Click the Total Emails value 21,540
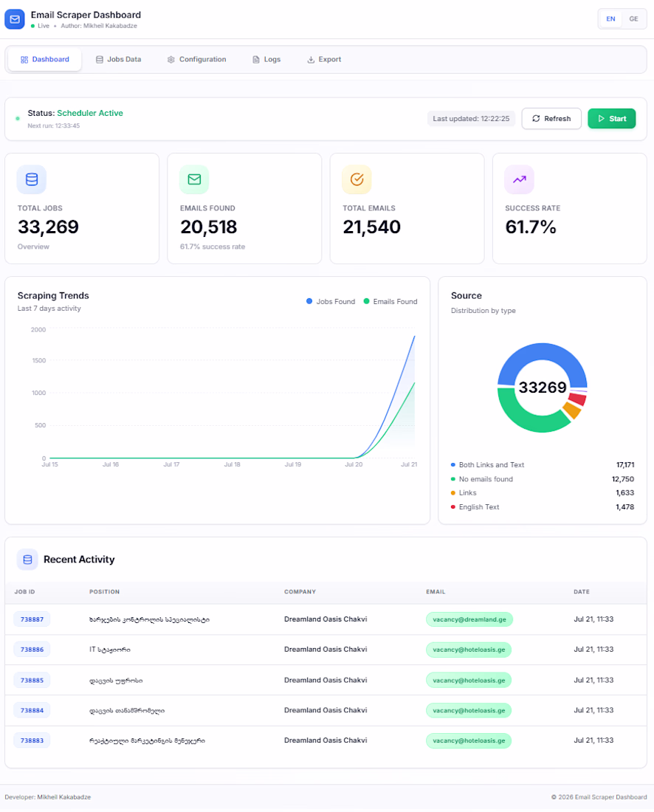 coord(372,227)
